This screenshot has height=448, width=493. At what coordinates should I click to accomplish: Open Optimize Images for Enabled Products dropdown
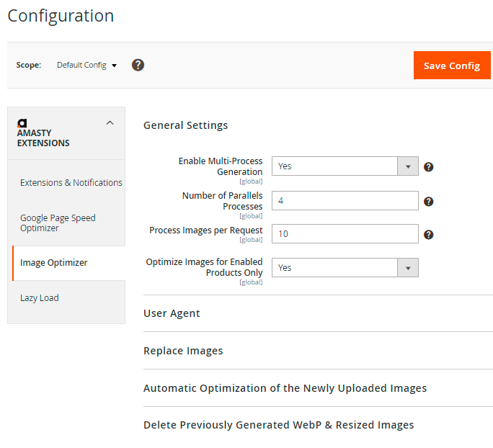pos(345,268)
